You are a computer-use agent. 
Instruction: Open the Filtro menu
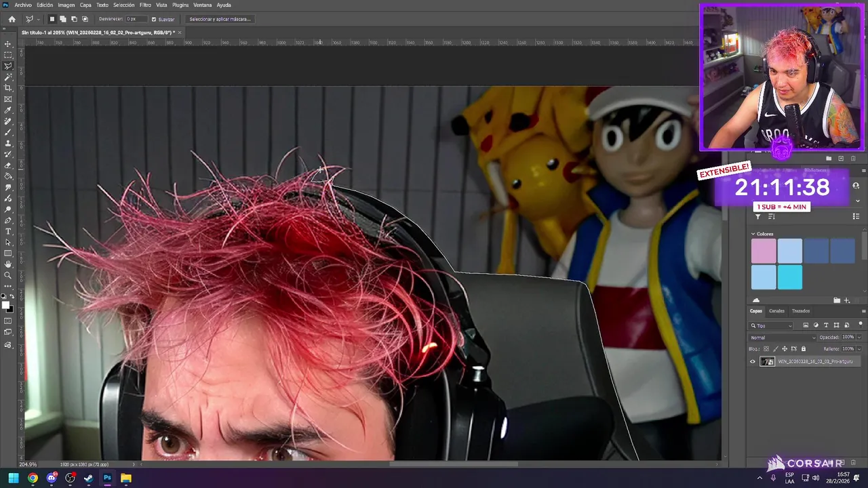(x=145, y=5)
